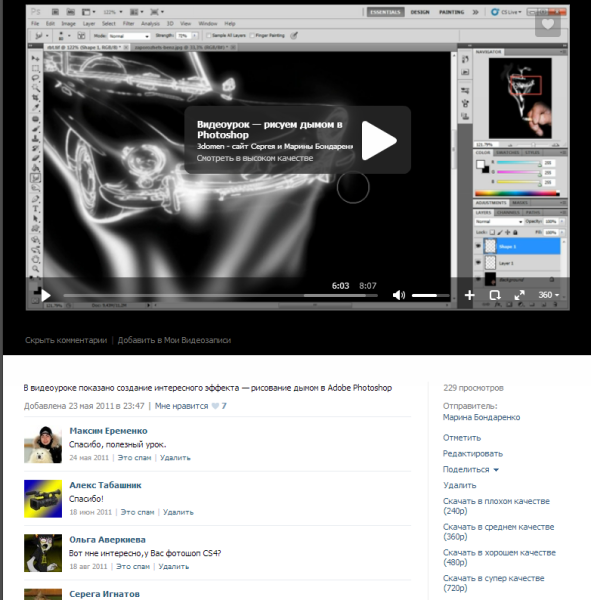Mark Максим Еременко's comment as spam
The height and width of the screenshot is (600, 591).
[134, 458]
